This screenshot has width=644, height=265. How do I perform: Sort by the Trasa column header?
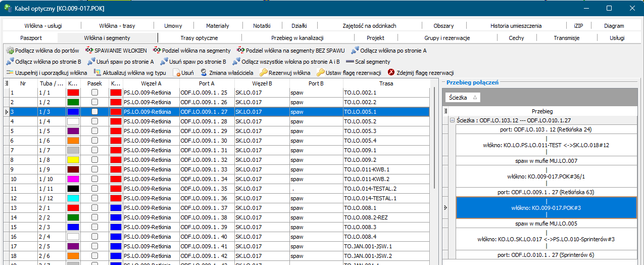tap(386, 83)
